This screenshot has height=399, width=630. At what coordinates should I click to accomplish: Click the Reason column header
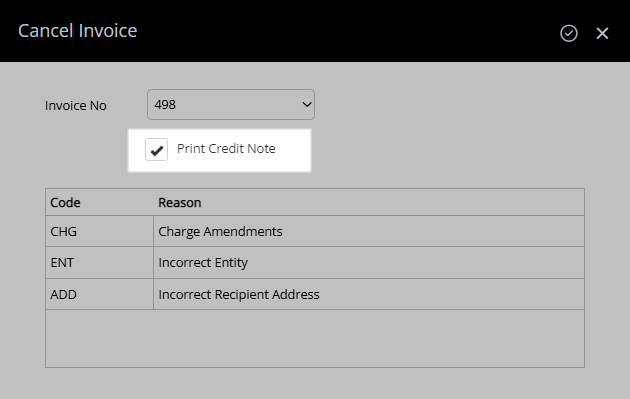(x=180, y=203)
